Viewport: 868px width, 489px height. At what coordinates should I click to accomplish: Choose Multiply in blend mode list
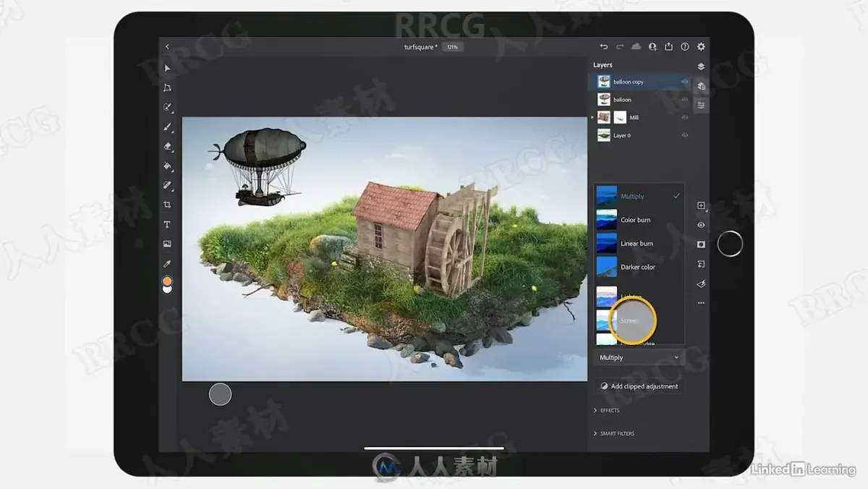coord(639,196)
